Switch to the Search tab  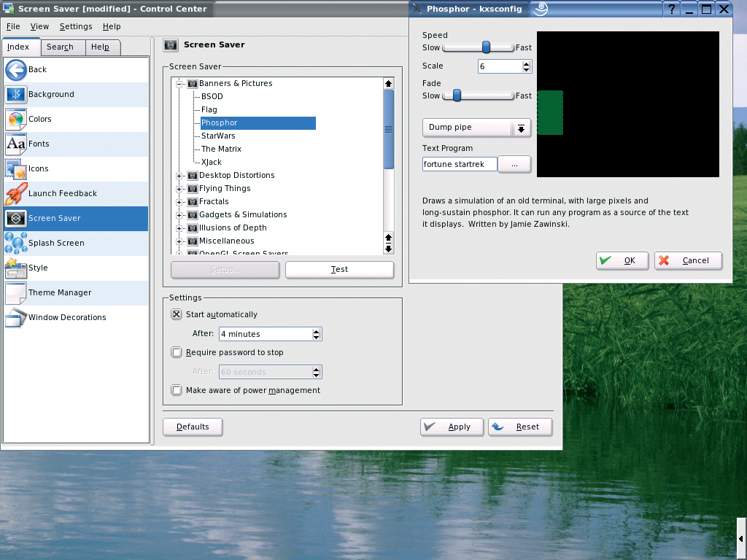tap(63, 47)
